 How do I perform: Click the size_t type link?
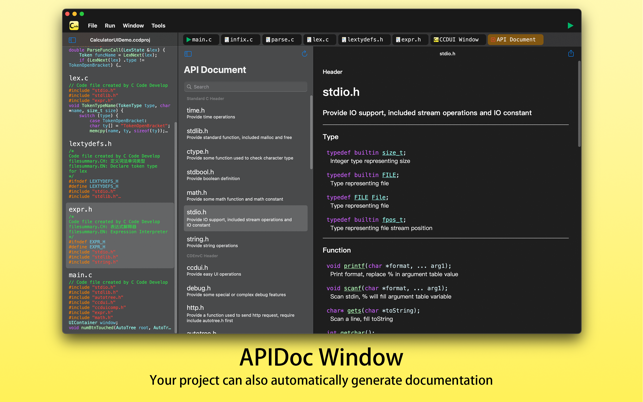(x=392, y=153)
